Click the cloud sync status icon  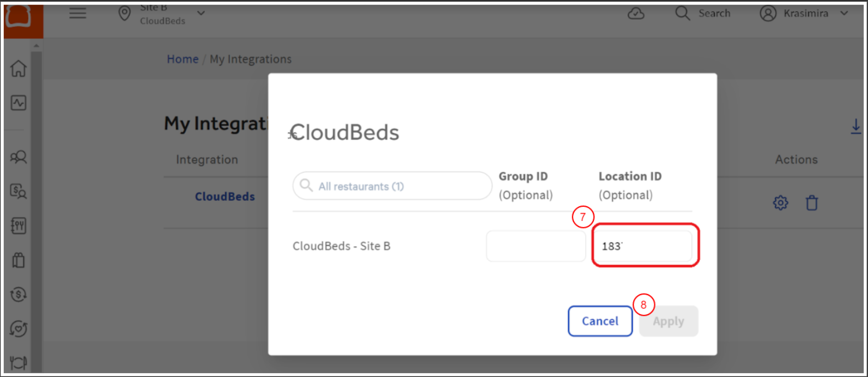[636, 14]
